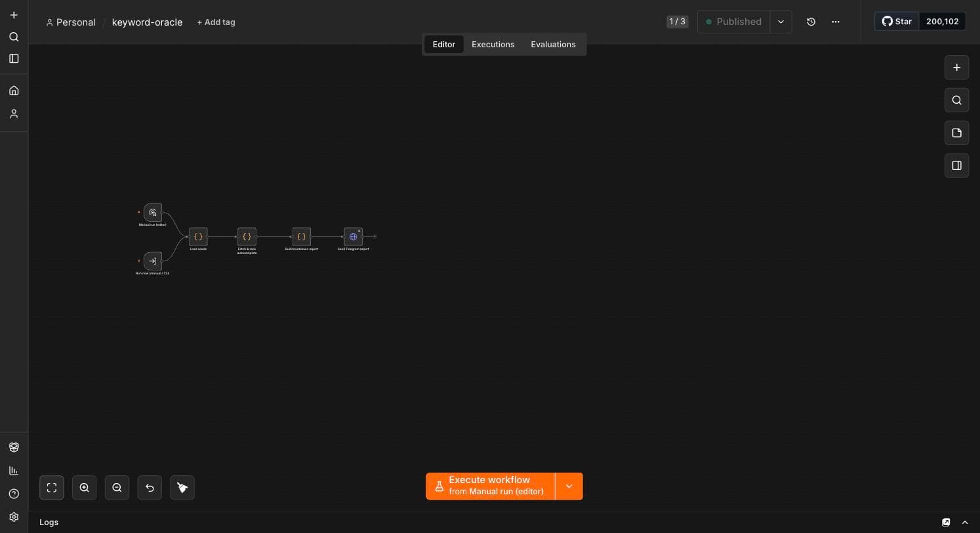Toggle the left sidebar panel icon
This screenshot has width=980, height=533.
coord(14,58)
